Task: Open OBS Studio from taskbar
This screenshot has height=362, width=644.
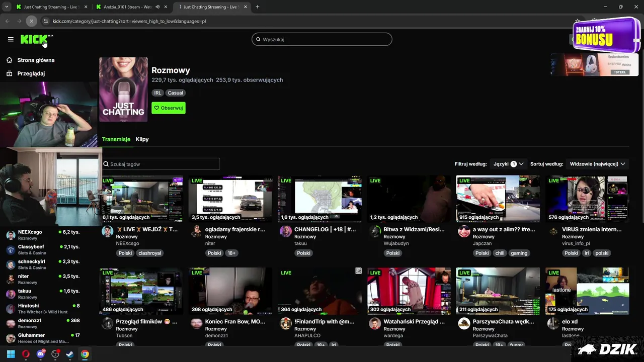Action: pyautogui.click(x=55, y=354)
